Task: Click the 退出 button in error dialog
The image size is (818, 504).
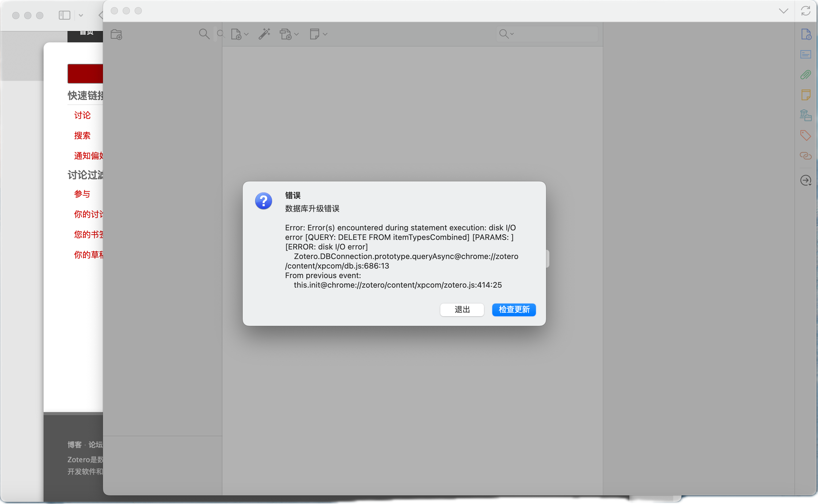Action: (x=462, y=310)
